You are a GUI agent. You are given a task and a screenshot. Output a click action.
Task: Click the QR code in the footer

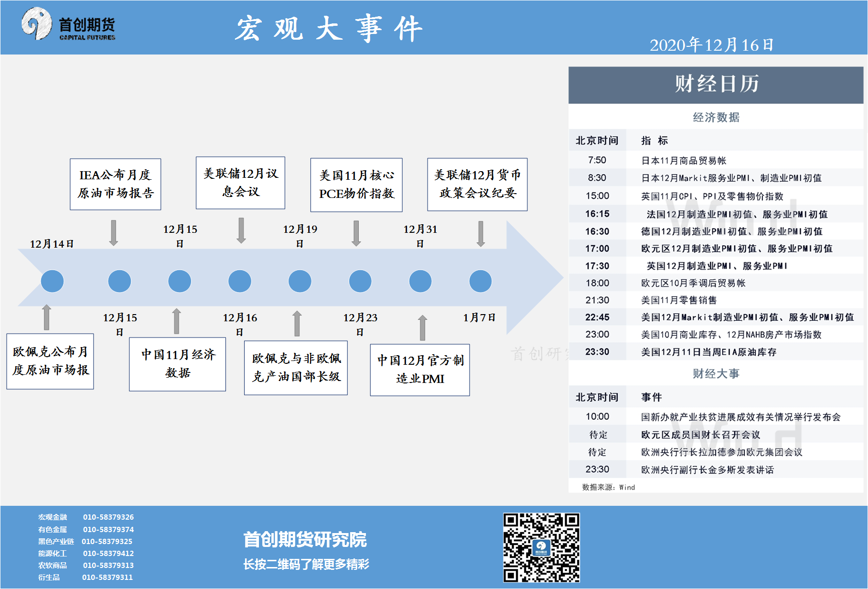(541, 547)
